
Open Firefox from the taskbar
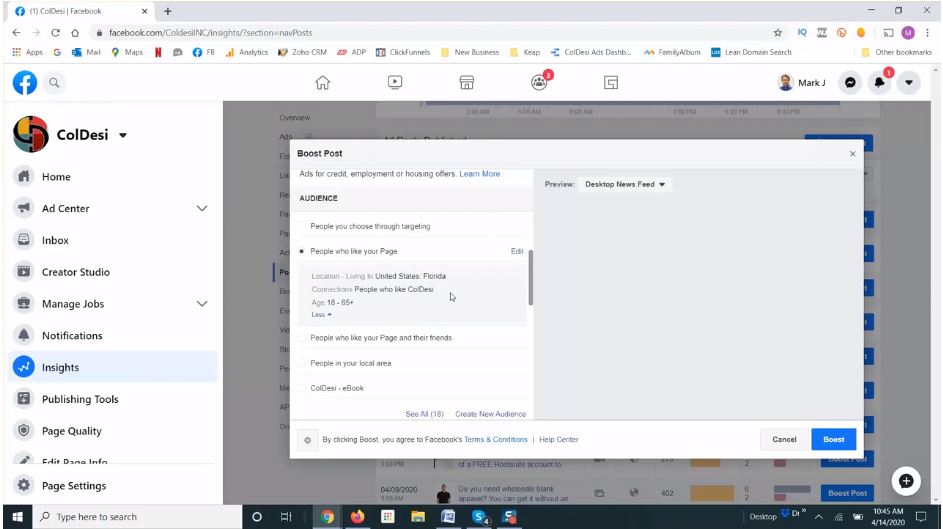point(357,516)
